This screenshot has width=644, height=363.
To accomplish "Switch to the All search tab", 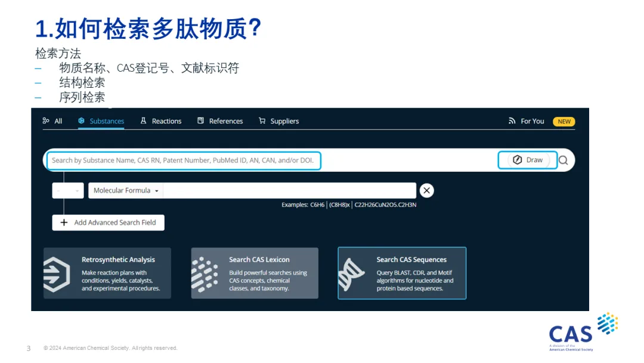I will pyautogui.click(x=52, y=121).
